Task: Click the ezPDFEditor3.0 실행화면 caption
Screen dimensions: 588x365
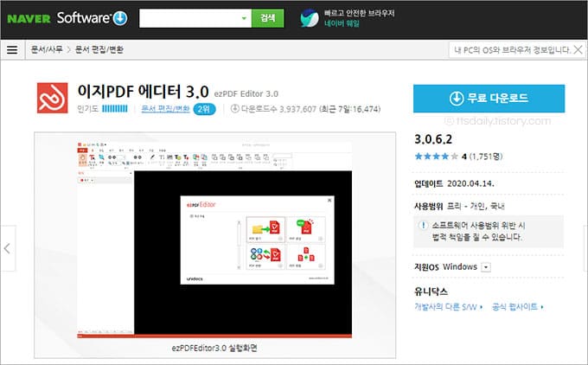Action: click(214, 348)
